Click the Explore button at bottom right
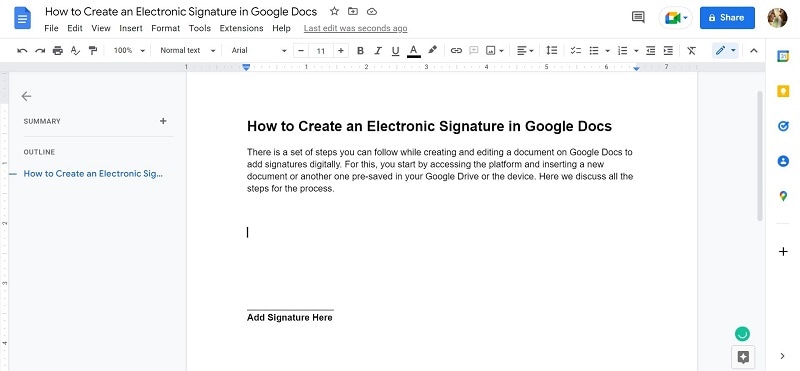 (x=743, y=357)
